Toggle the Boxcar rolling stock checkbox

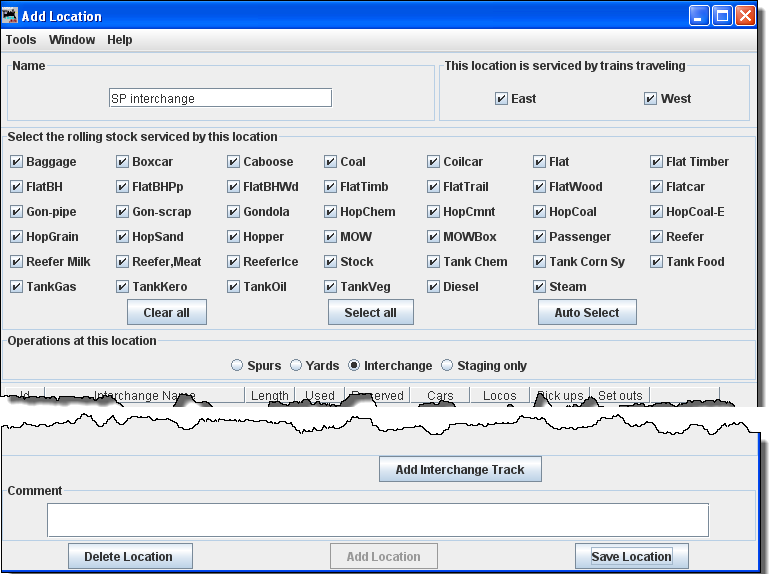coord(123,162)
